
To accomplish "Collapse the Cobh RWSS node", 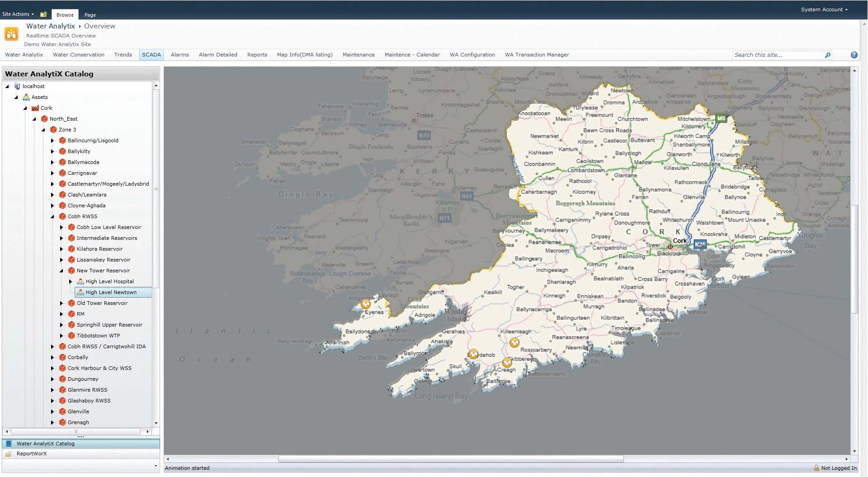I will point(53,216).
